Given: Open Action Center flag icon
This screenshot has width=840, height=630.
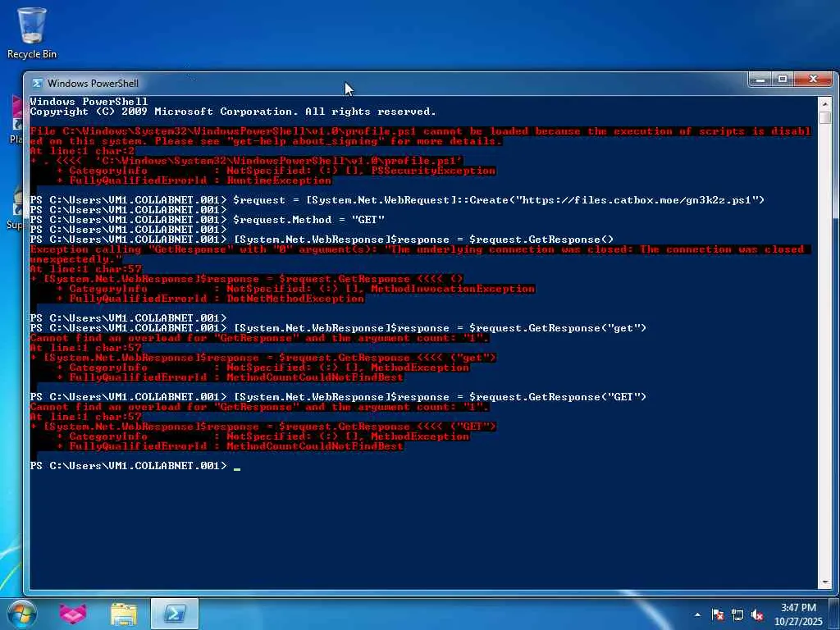Looking at the screenshot, I should 717,614.
